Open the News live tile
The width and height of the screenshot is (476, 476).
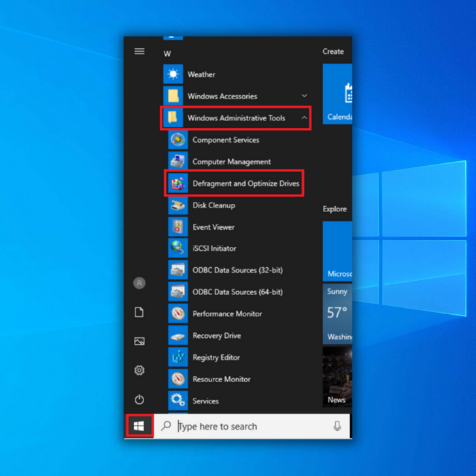337,377
